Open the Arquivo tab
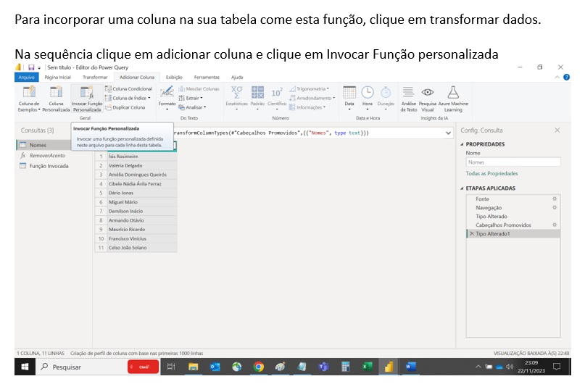Image resolution: width=585 pixels, height=392 pixels. (x=27, y=78)
